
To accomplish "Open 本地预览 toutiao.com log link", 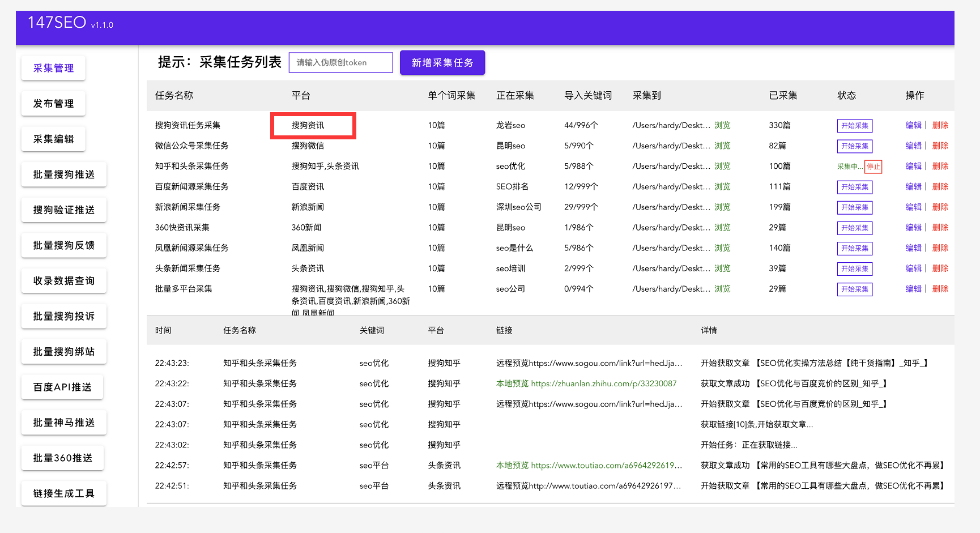I will 589,465.
